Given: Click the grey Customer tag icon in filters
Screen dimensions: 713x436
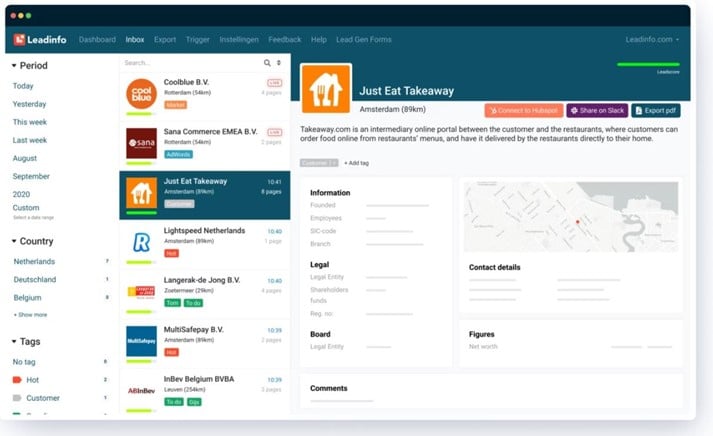Looking at the screenshot, I should point(17,398).
